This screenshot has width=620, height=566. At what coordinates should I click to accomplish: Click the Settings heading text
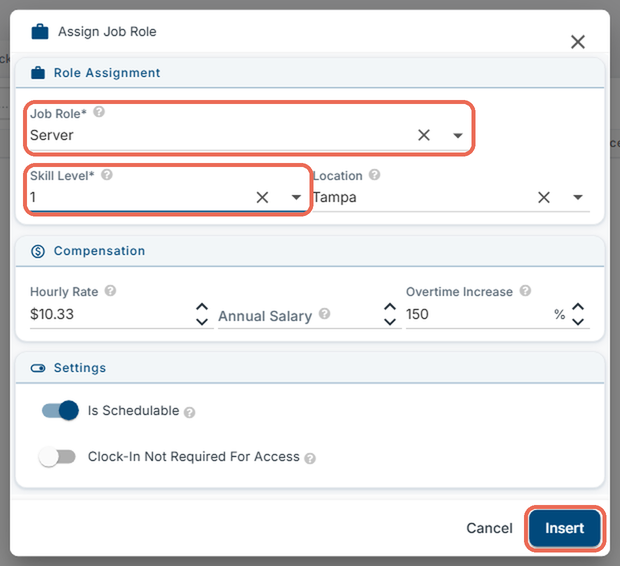(80, 368)
